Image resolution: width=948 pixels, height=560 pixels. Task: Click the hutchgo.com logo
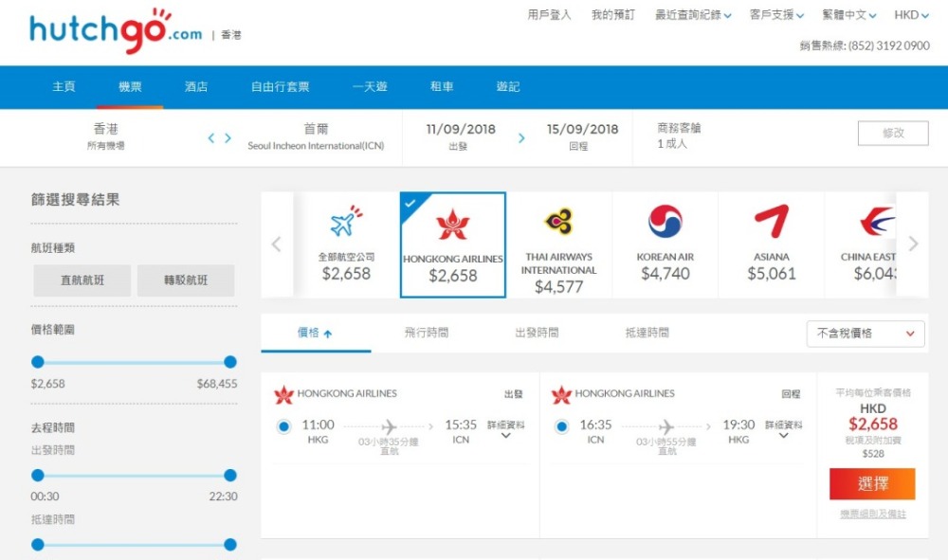coord(116,30)
